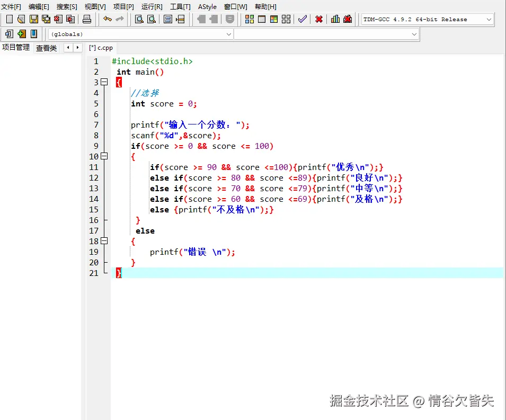Viewport: 506px width, 420px height.
Task: Open the 项目[P] menu
Action: (x=123, y=7)
